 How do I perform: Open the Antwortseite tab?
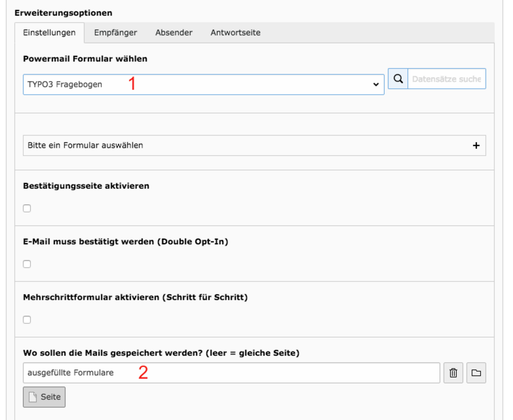click(236, 33)
